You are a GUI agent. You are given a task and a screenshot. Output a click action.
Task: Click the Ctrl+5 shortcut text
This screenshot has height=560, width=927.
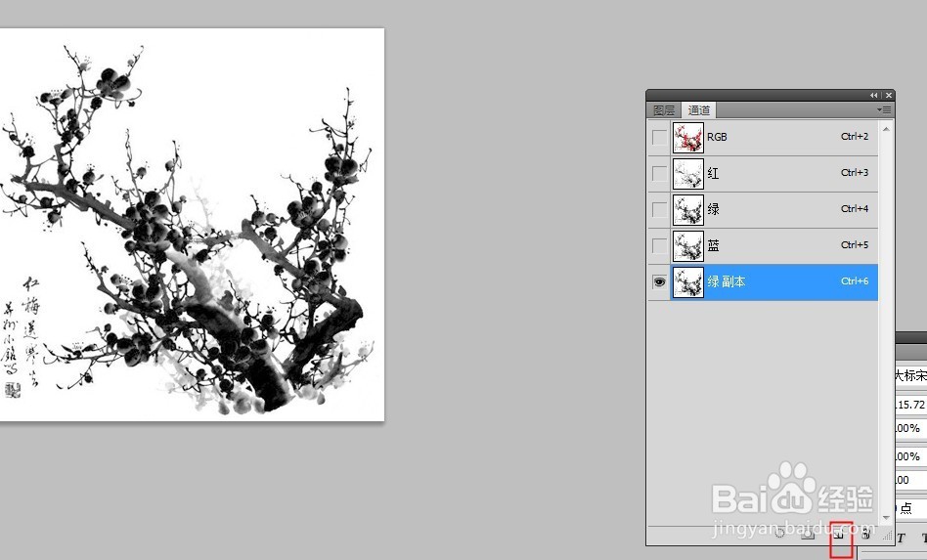pos(855,244)
